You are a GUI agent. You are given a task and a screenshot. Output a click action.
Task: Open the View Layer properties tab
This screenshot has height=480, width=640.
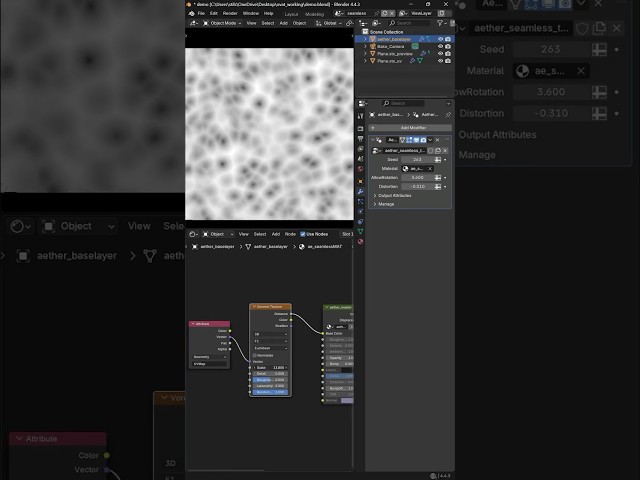360,149
